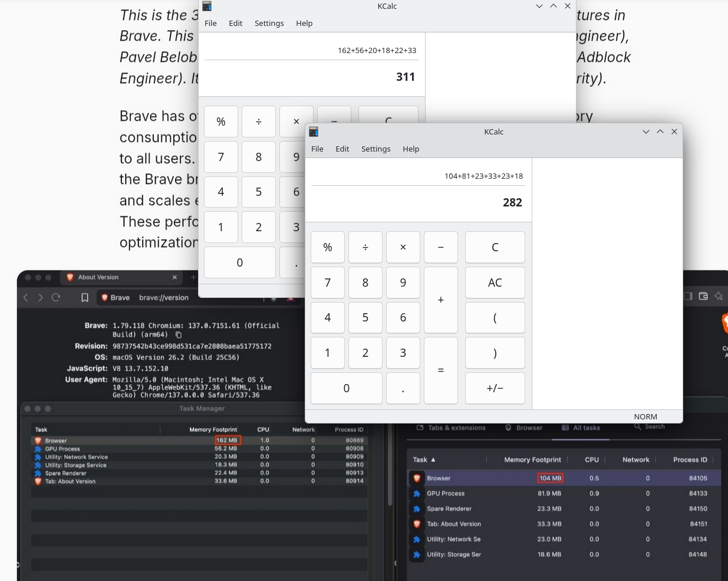
Task: Click digit 2 in the front KCalc window
Action: 365,353
